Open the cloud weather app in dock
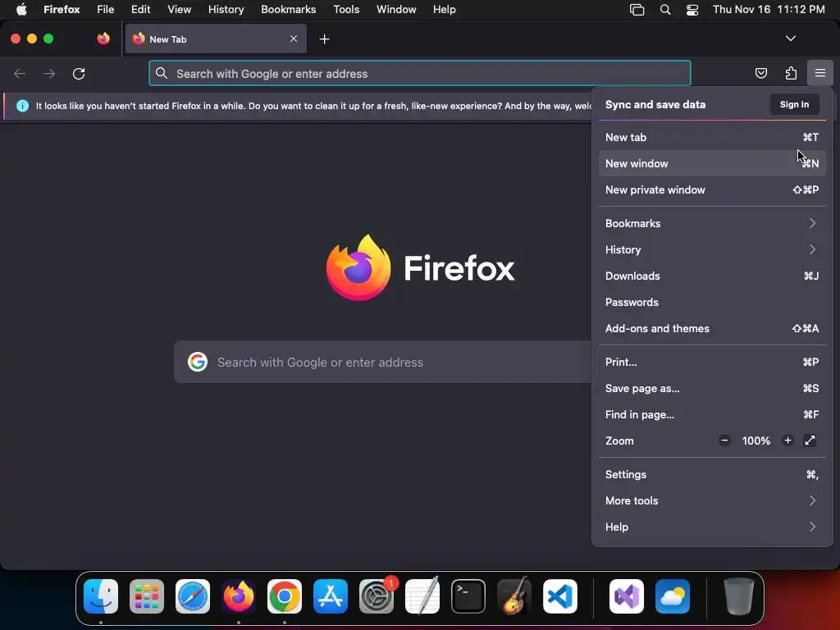The height and width of the screenshot is (630, 840). (673, 596)
